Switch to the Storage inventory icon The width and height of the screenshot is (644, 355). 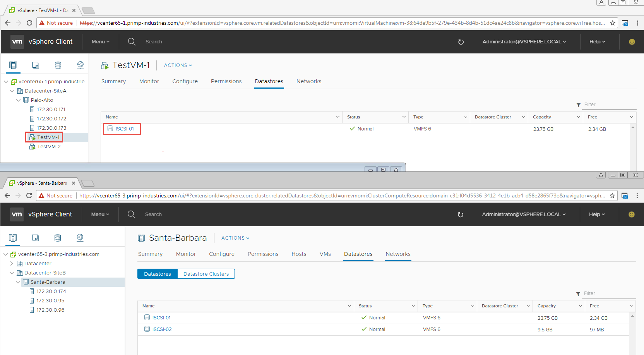tap(58, 65)
